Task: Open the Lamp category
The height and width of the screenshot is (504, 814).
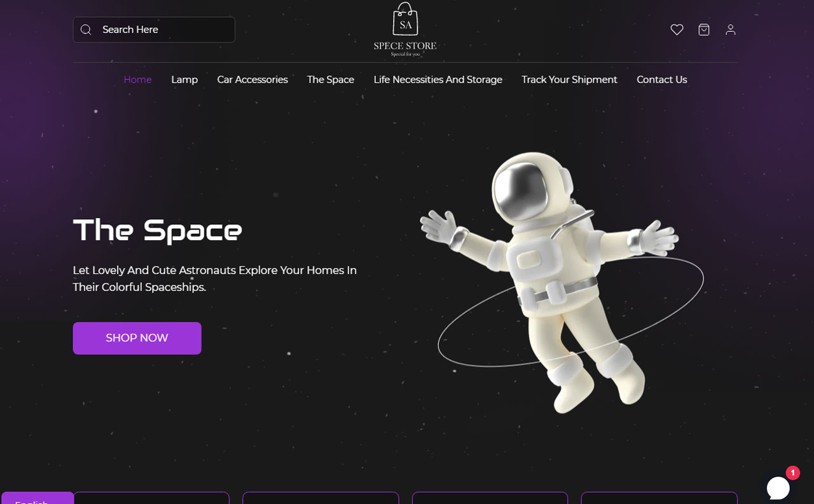Action: tap(184, 79)
